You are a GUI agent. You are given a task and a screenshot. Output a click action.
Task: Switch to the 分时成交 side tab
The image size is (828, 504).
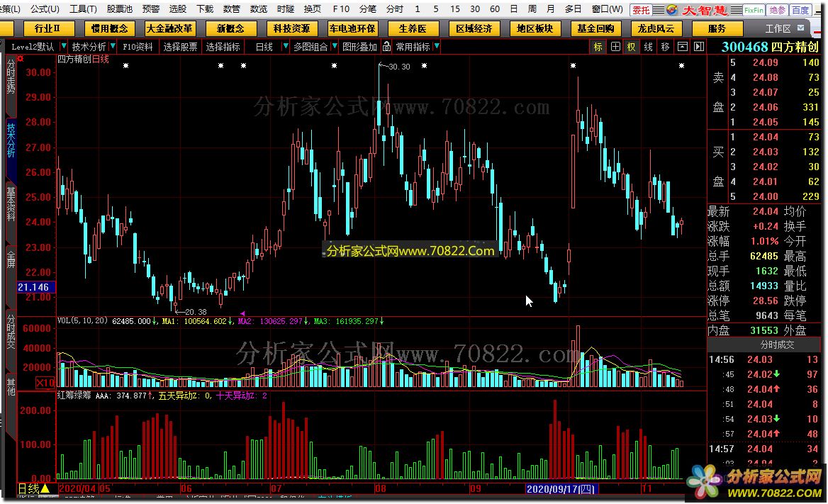coord(11,332)
